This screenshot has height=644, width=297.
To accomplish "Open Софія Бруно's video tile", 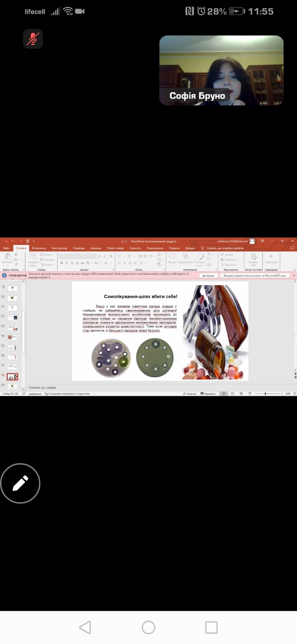I will click(x=221, y=70).
